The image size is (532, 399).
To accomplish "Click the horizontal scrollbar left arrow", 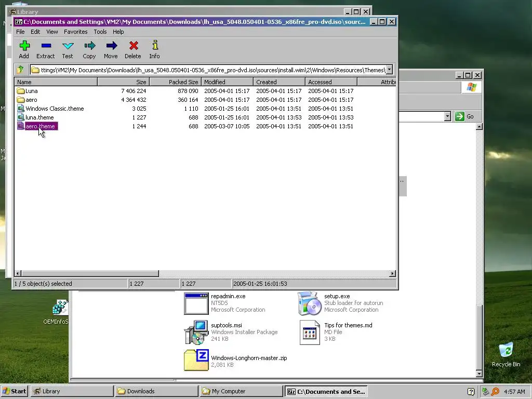I will tap(18, 273).
